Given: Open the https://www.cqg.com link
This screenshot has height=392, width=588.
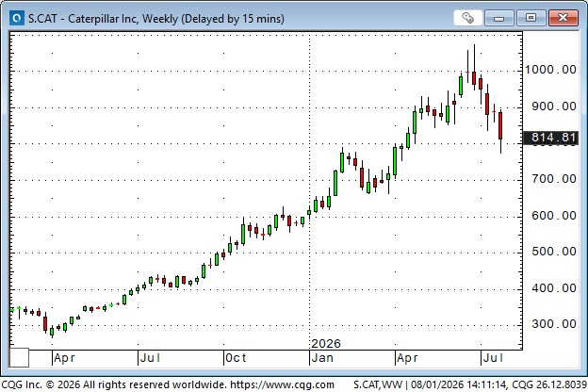Looking at the screenshot, I should tap(282, 384).
